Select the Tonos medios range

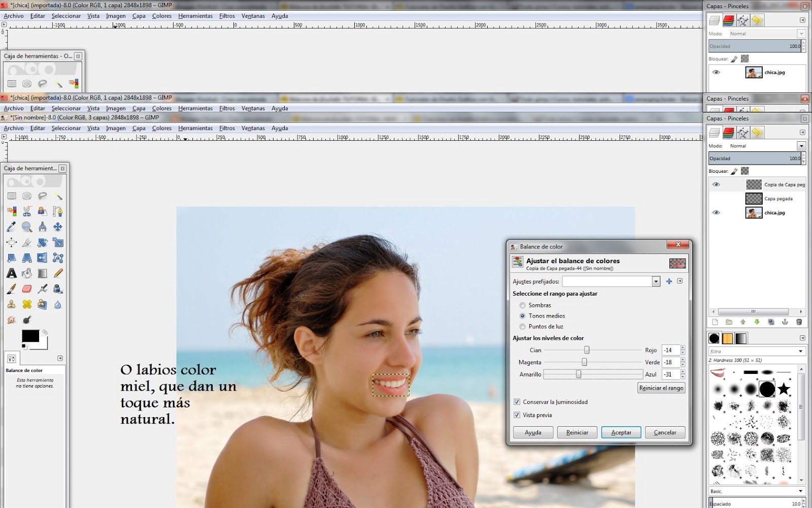coord(522,316)
